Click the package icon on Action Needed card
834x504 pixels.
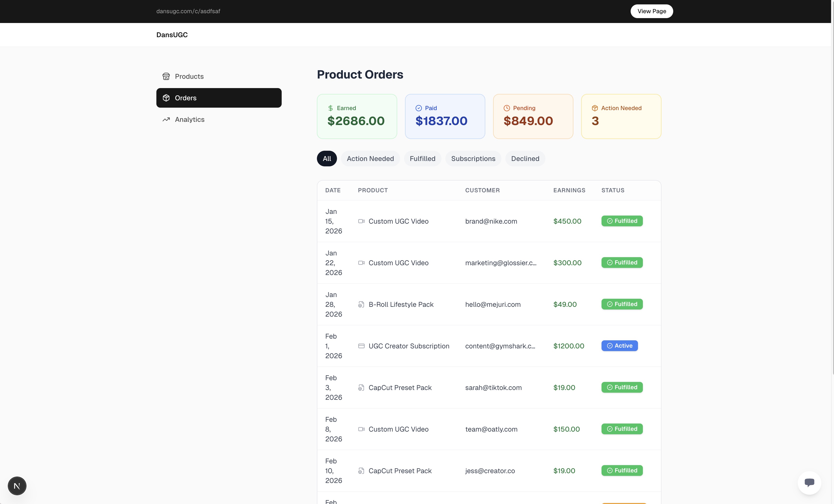595,108
